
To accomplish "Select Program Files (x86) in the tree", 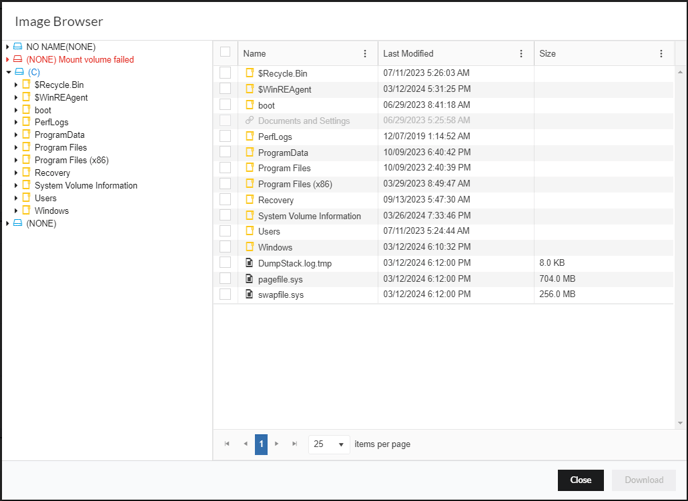I will coord(72,160).
